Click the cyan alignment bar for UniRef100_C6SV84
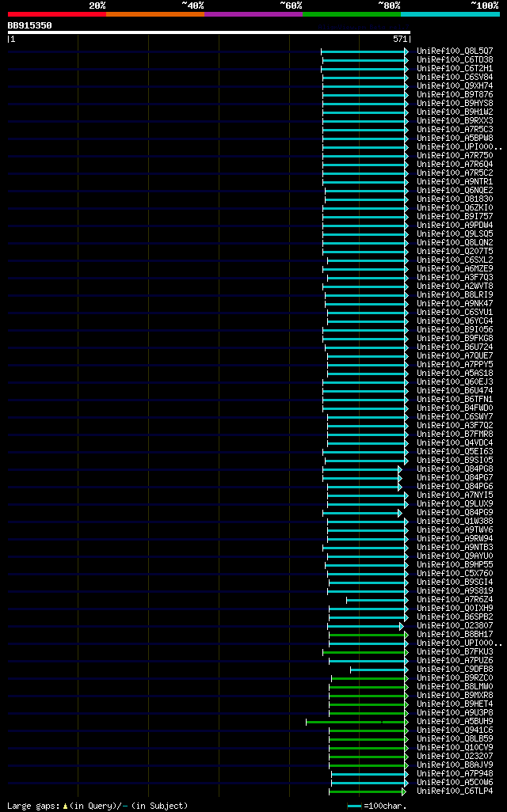The width and height of the screenshot is (507, 812). pos(365,78)
